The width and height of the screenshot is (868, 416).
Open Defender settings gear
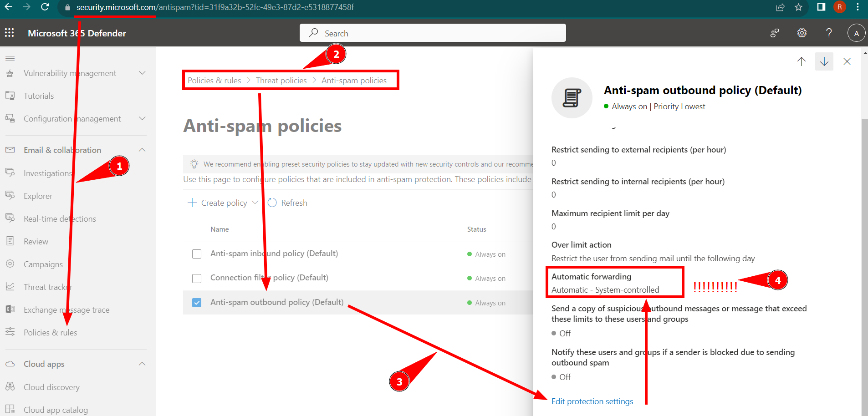[802, 33]
